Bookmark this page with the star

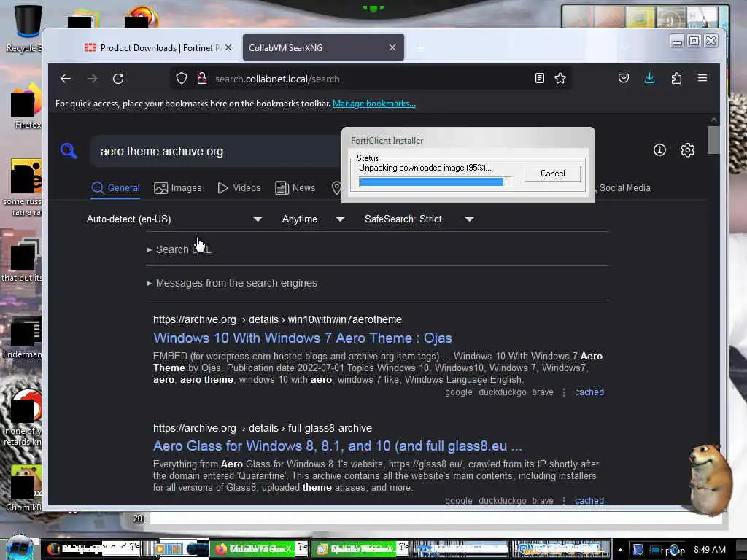click(560, 79)
